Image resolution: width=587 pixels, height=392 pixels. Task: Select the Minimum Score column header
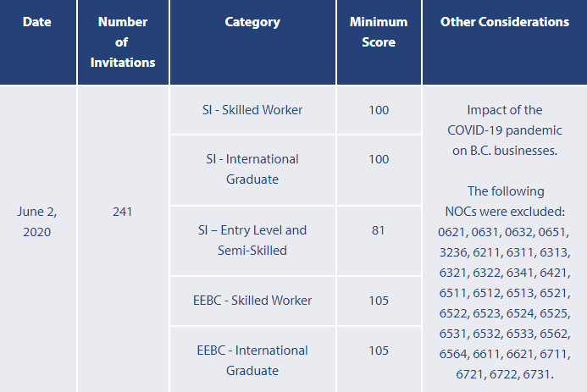pos(379,32)
